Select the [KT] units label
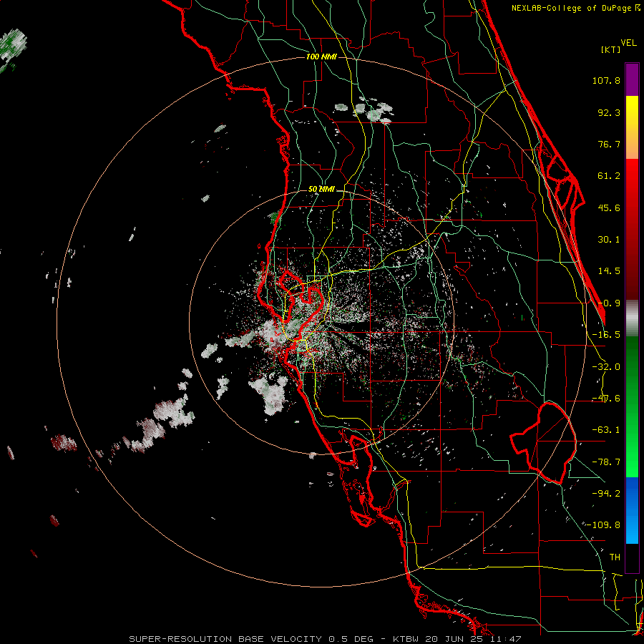 611,49
